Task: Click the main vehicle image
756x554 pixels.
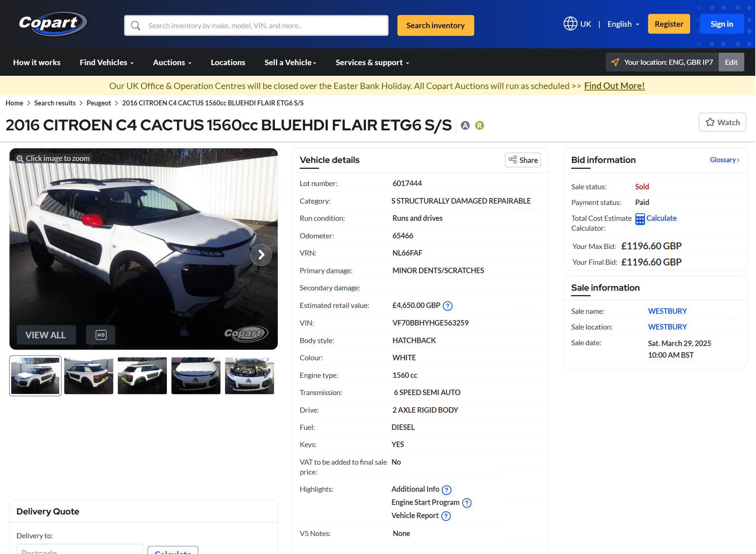Action: click(143, 249)
